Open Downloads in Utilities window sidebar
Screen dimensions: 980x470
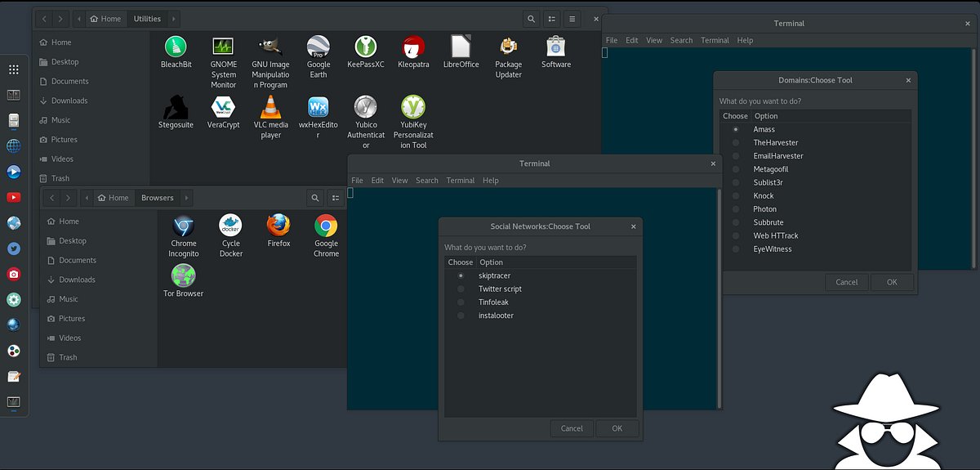(69, 101)
